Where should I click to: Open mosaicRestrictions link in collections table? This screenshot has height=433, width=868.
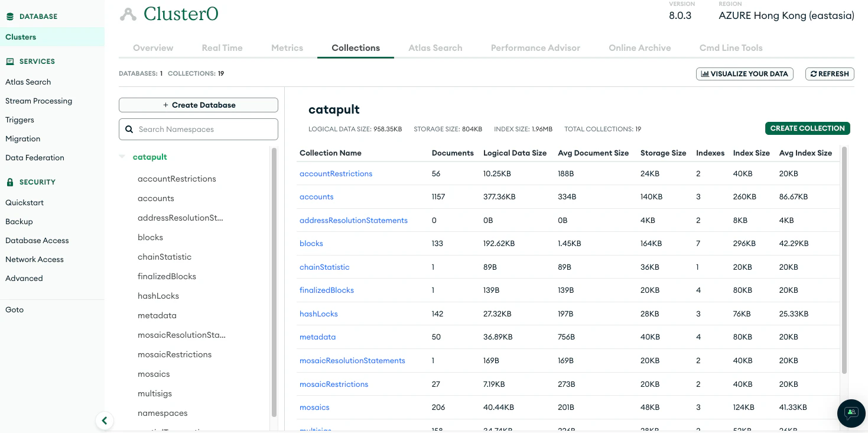coord(334,384)
